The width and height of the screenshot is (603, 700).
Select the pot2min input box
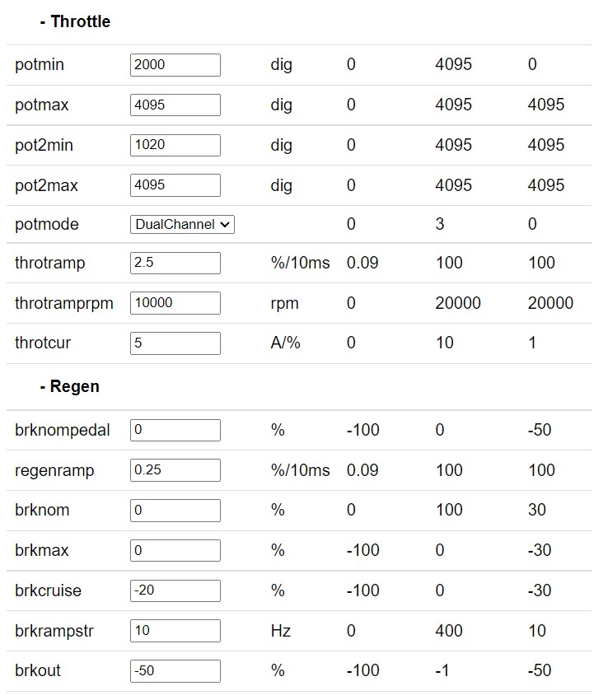click(175, 145)
